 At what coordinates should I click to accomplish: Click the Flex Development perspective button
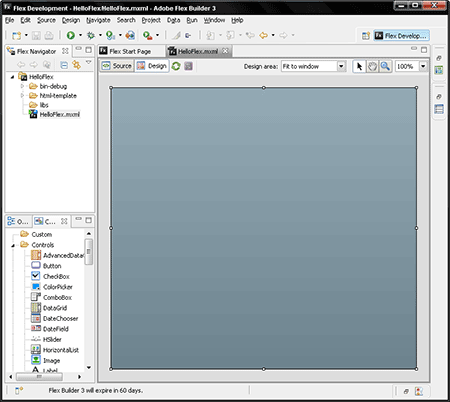(401, 36)
